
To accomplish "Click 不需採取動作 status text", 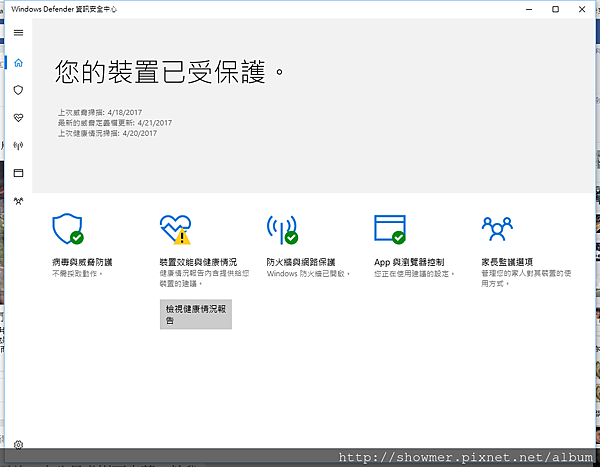I will coord(77,274).
